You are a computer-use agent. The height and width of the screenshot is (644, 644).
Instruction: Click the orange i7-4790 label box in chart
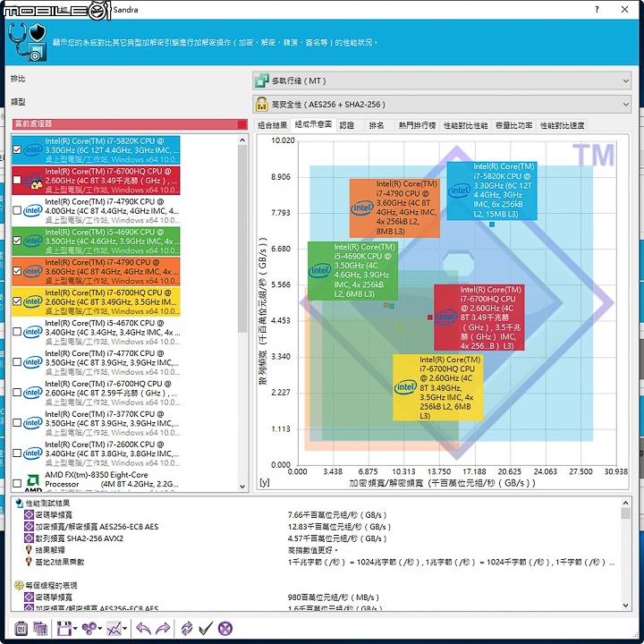tap(394, 208)
